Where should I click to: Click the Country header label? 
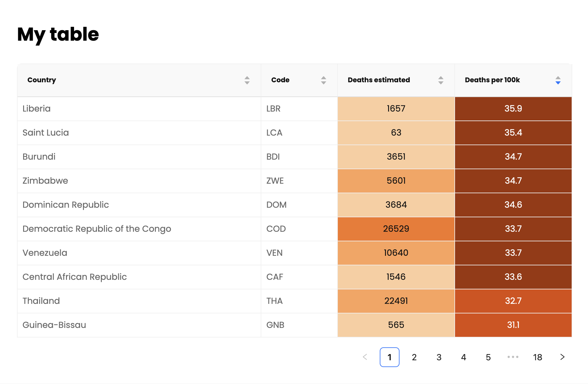tap(42, 80)
